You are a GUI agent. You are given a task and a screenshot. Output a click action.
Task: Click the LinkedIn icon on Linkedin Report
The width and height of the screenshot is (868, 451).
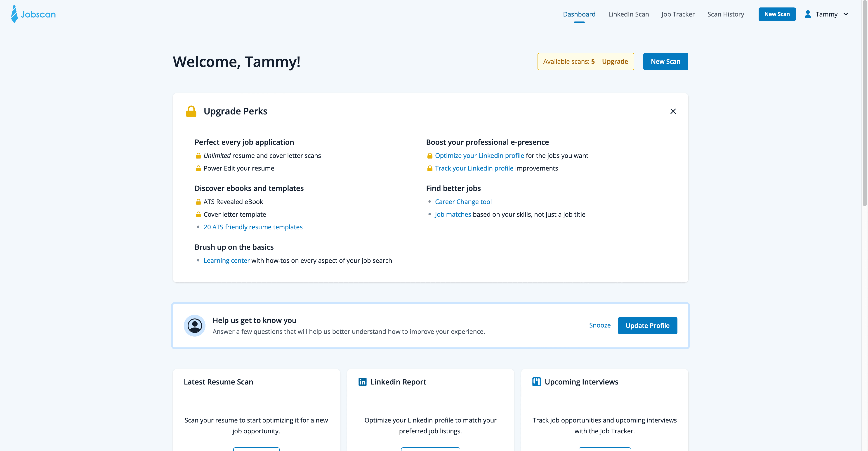click(x=362, y=382)
